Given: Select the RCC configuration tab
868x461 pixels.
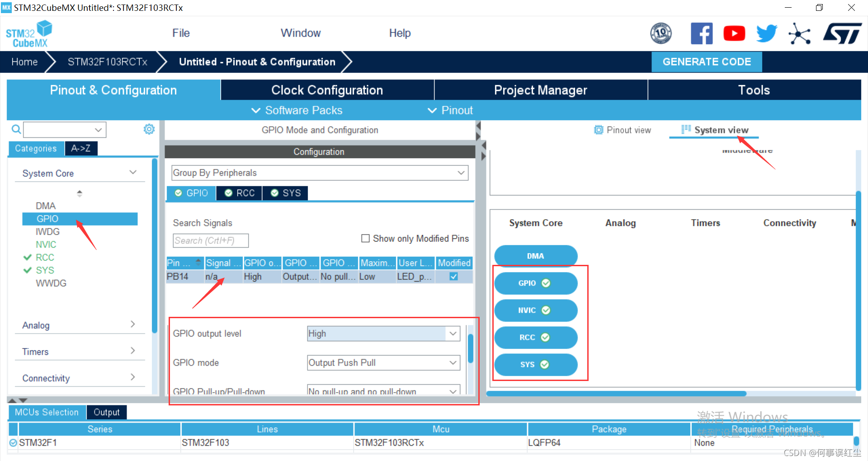Looking at the screenshot, I should [x=240, y=193].
